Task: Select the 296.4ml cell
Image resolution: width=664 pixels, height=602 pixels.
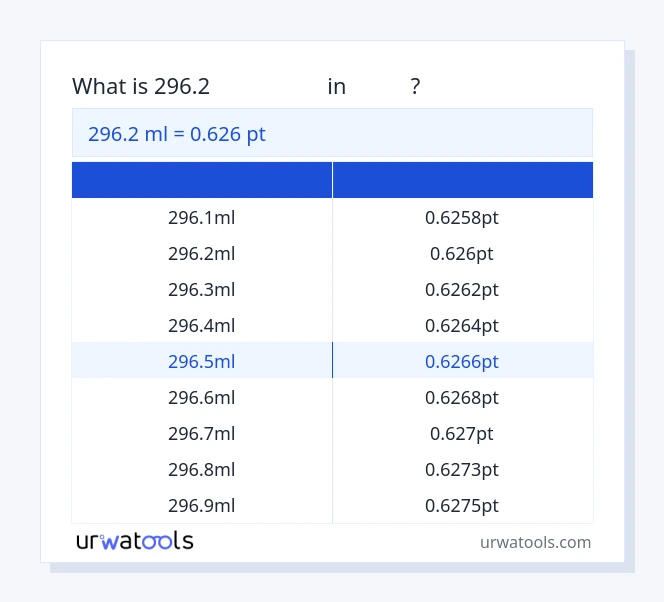Action: point(202,325)
